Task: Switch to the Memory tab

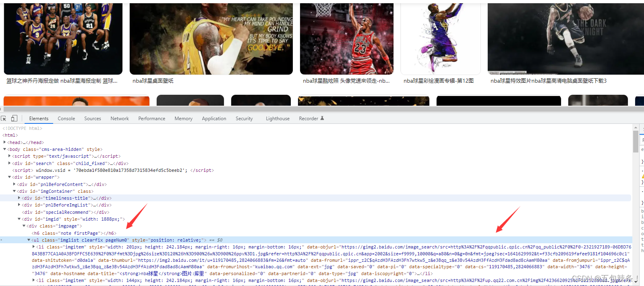Action: (184, 119)
